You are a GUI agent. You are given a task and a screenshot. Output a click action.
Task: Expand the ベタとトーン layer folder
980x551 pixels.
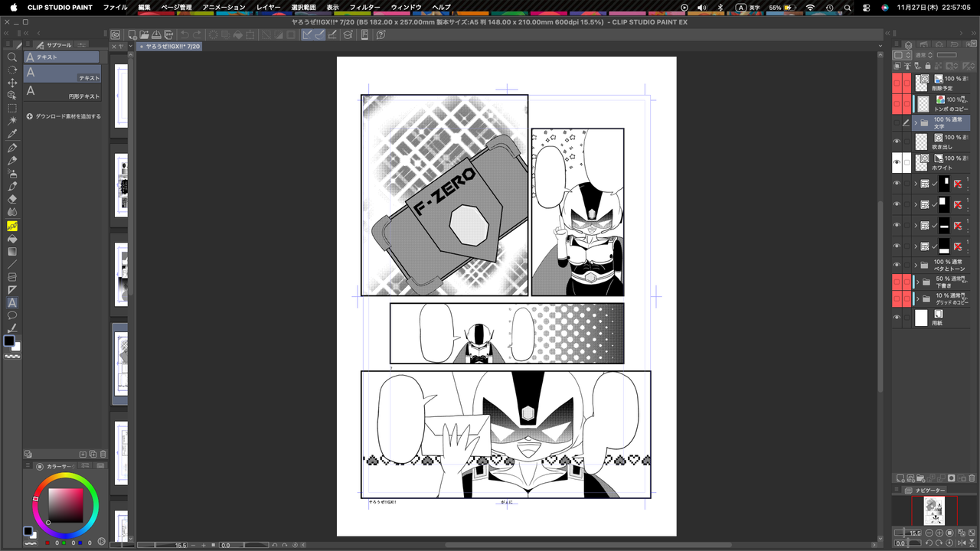[x=916, y=266]
